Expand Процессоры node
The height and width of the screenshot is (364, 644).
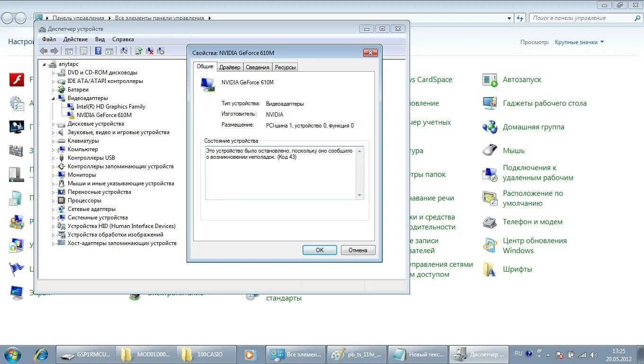[x=53, y=201]
